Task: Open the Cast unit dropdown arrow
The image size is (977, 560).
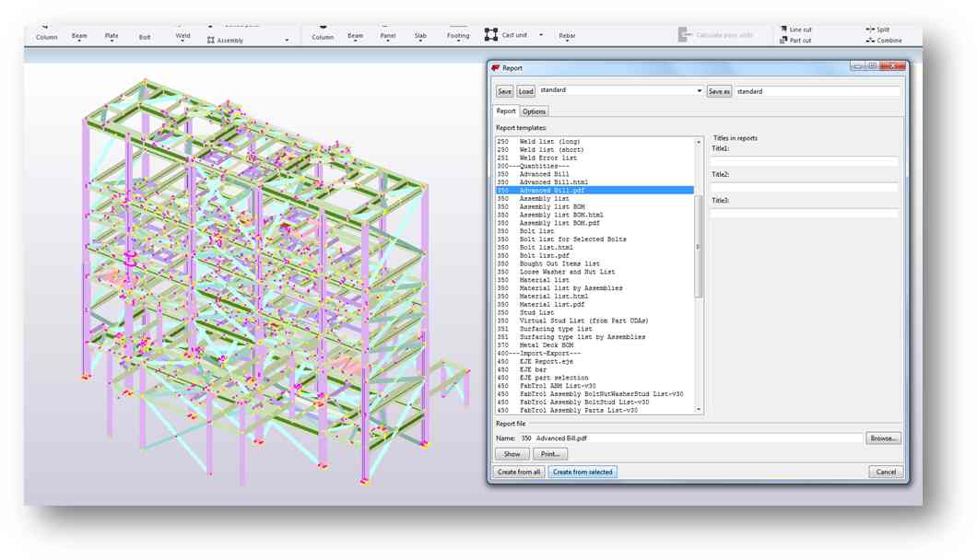Action: 541,36
